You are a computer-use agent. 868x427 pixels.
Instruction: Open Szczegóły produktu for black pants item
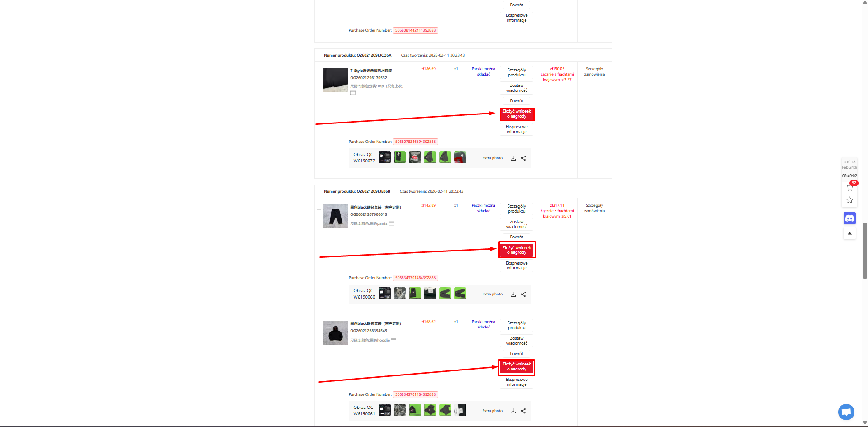pyautogui.click(x=517, y=209)
